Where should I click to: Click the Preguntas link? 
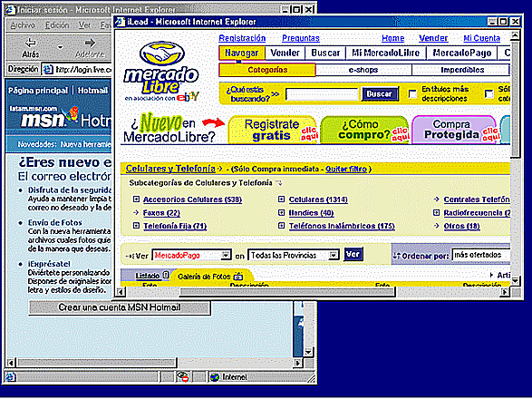pyautogui.click(x=301, y=38)
